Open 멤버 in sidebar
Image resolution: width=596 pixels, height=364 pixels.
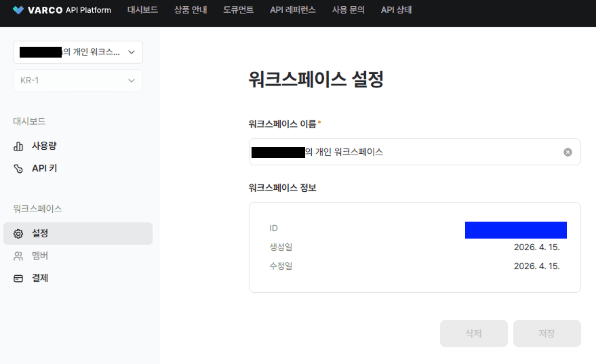40,256
